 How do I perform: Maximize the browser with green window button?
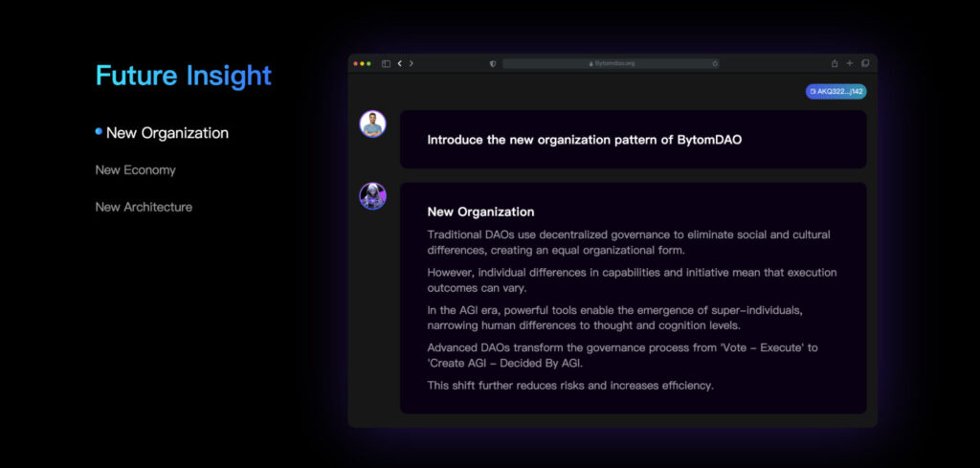pyautogui.click(x=369, y=64)
